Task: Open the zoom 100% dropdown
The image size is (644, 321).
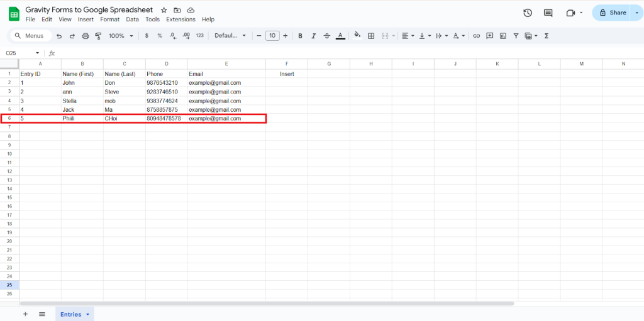Action: (121, 36)
